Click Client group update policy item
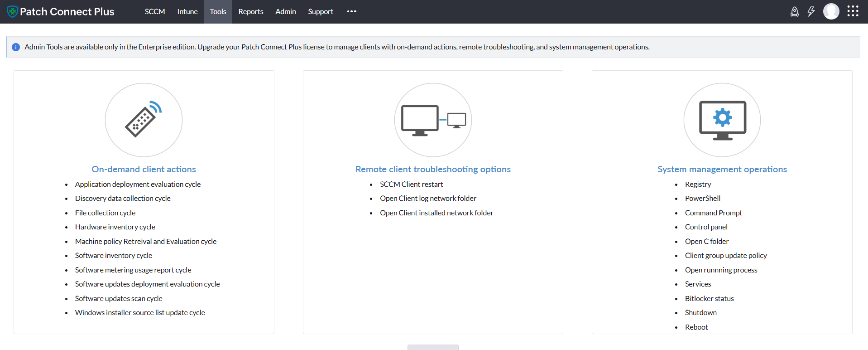This screenshot has height=350, width=868. coord(726,256)
